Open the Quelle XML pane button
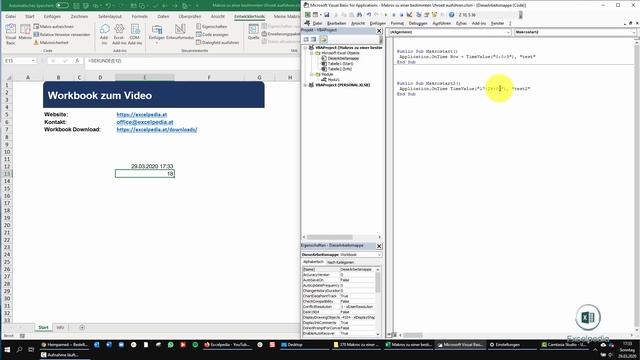 [x=253, y=32]
